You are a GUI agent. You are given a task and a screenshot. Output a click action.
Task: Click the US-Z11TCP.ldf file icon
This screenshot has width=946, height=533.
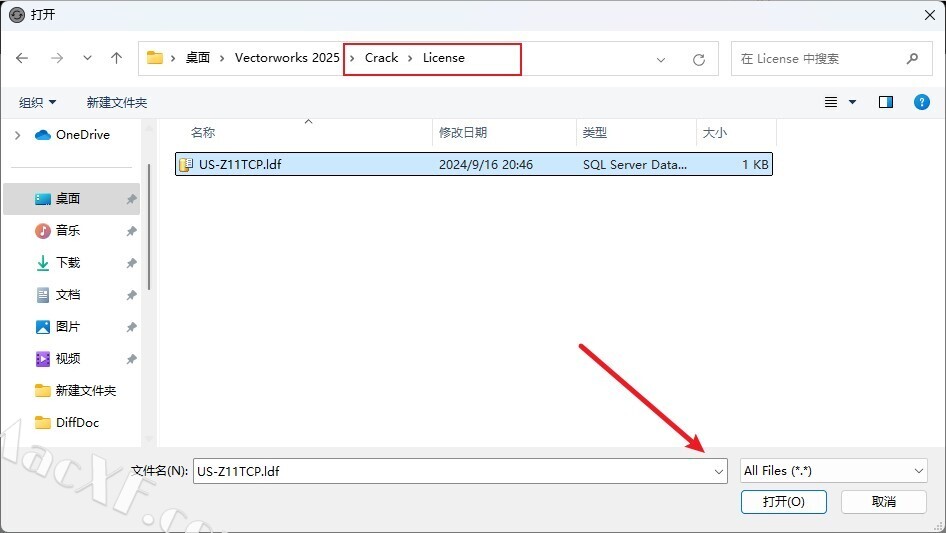click(186, 165)
